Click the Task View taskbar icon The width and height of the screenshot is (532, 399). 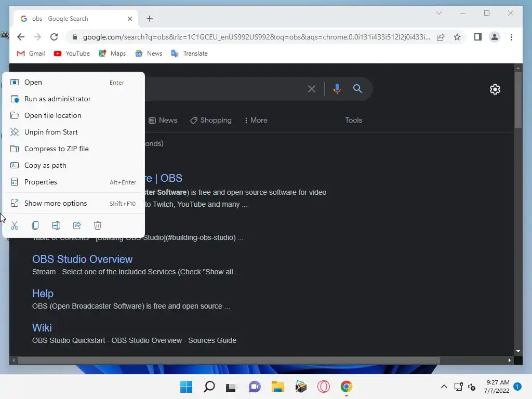pos(231,387)
